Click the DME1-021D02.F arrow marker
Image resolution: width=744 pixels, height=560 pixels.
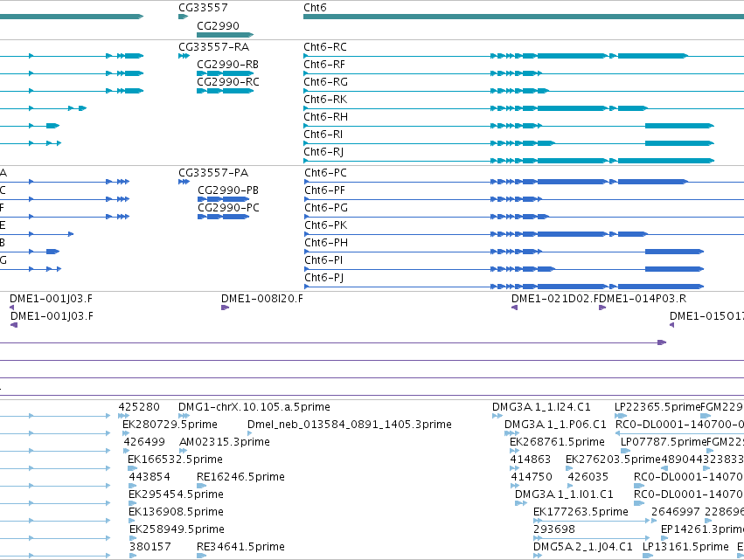tap(514, 308)
